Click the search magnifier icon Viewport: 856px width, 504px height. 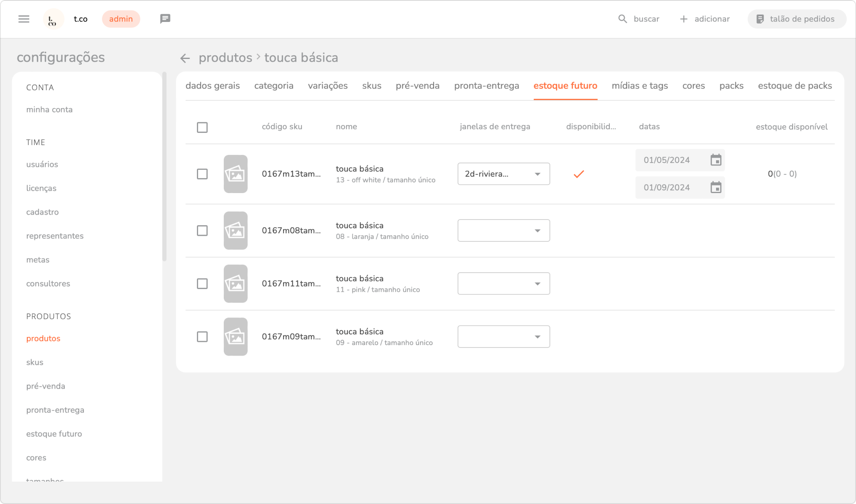click(622, 19)
